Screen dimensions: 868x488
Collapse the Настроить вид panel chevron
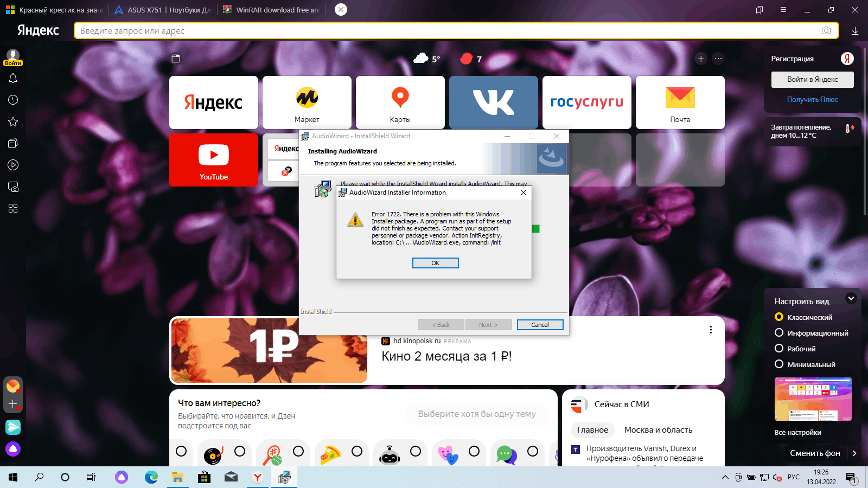click(851, 298)
